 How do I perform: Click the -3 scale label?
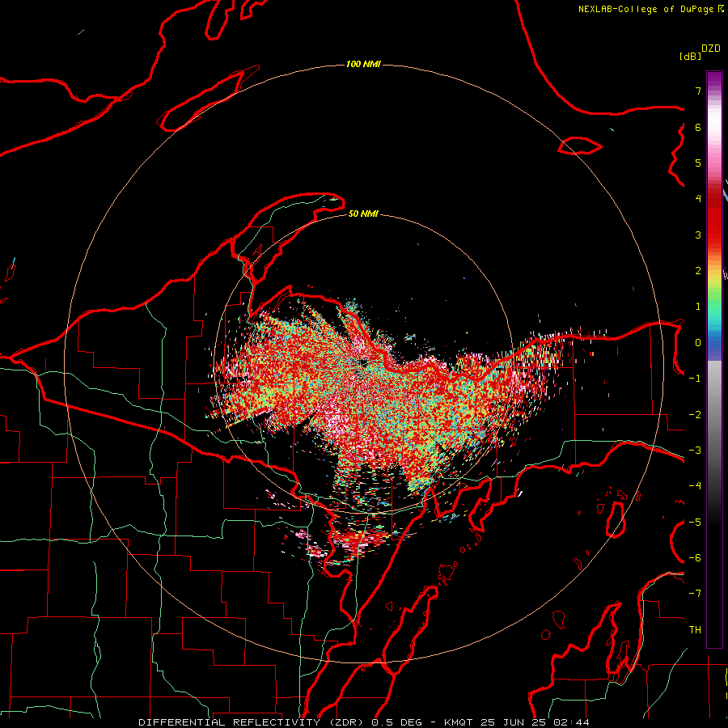click(x=695, y=451)
